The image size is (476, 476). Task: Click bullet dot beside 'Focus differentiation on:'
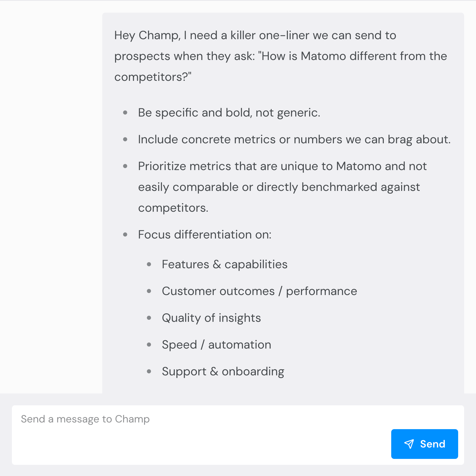[x=125, y=235]
